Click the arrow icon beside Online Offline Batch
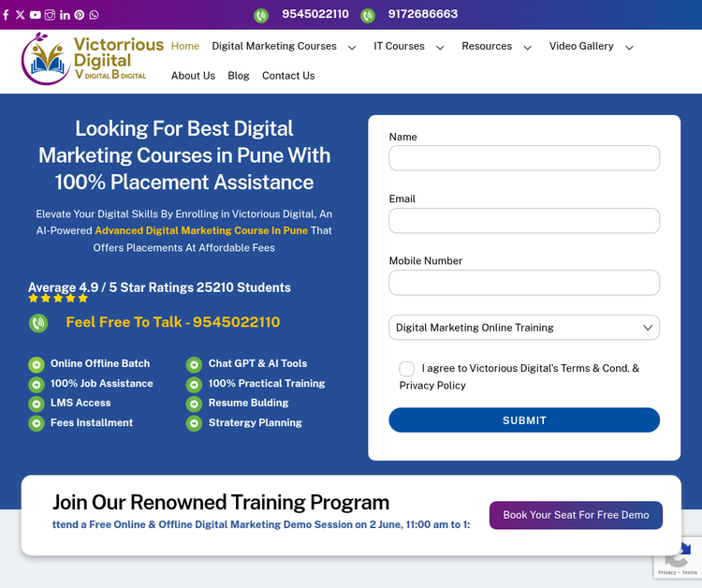 pyautogui.click(x=37, y=364)
